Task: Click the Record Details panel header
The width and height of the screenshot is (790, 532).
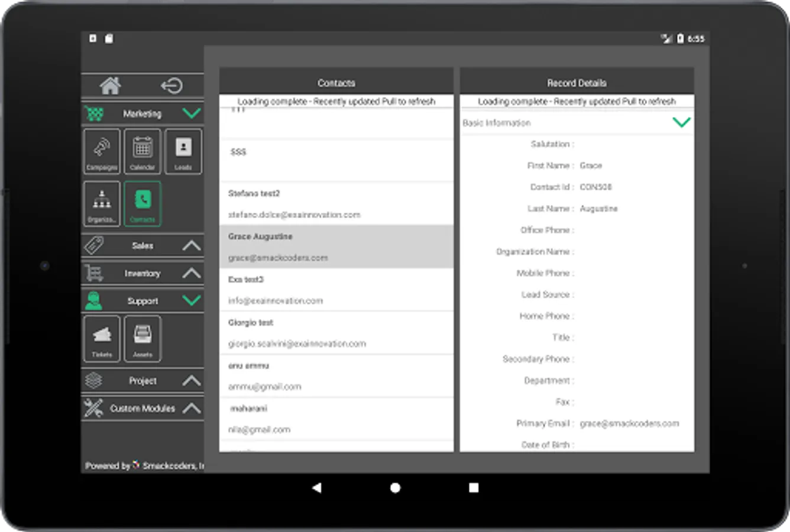Action: (x=577, y=82)
